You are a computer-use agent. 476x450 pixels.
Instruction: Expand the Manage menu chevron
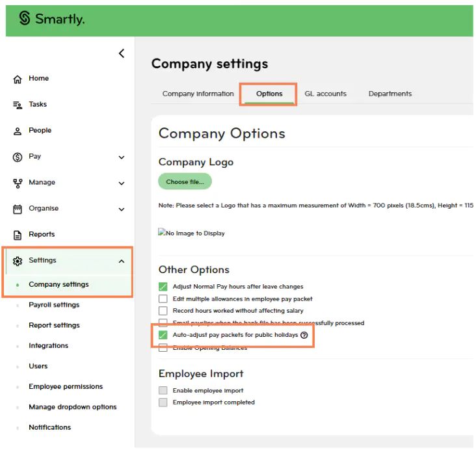[122, 183]
